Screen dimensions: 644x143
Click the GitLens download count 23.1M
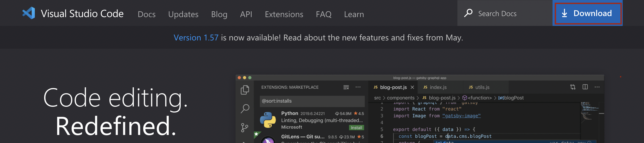347,137
